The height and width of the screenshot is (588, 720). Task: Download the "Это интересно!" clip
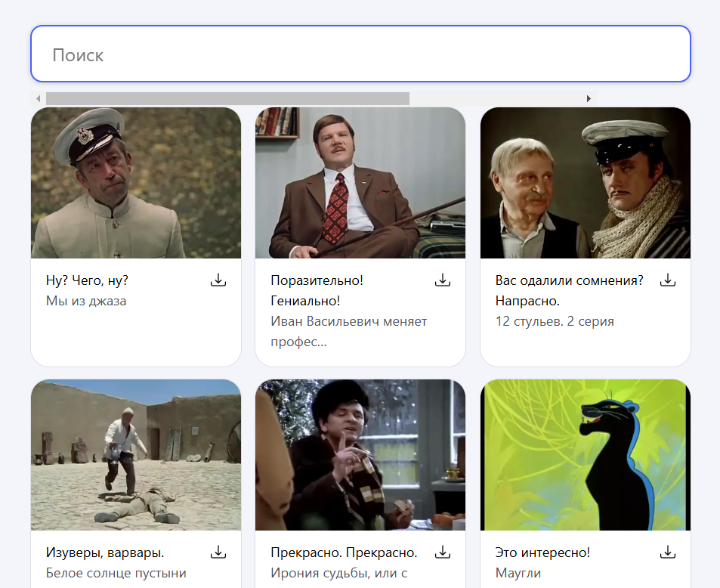pos(668,552)
